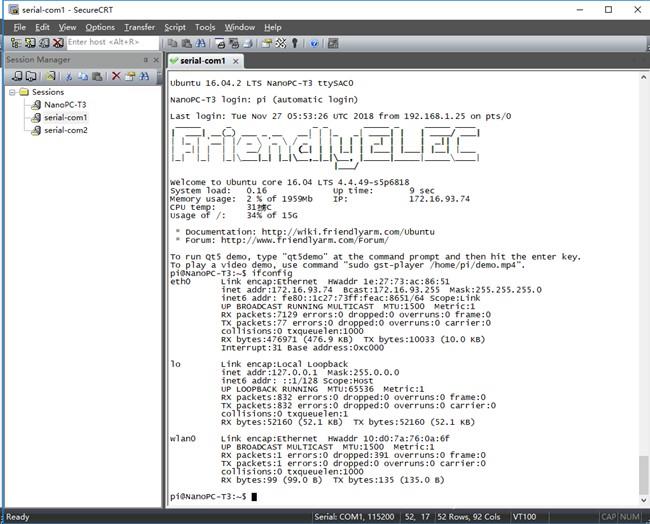Screen dimensions: 650x524
Task: Click New Session icon in Session Manager
Action: 51,76
